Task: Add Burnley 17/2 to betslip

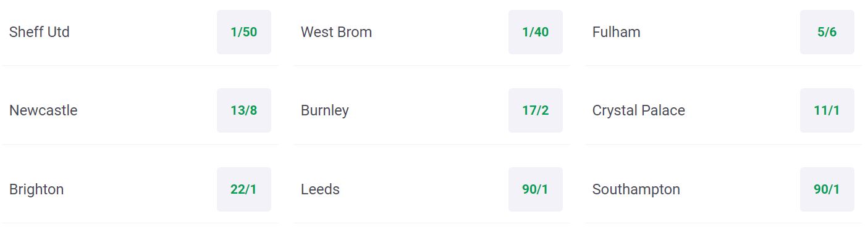Action: [x=535, y=110]
